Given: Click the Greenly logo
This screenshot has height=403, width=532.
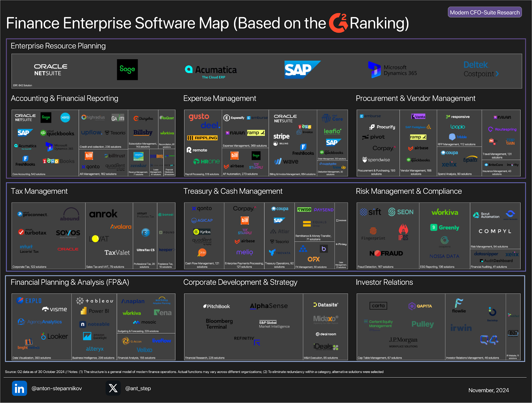Looking at the screenshot, I should 445,227.
